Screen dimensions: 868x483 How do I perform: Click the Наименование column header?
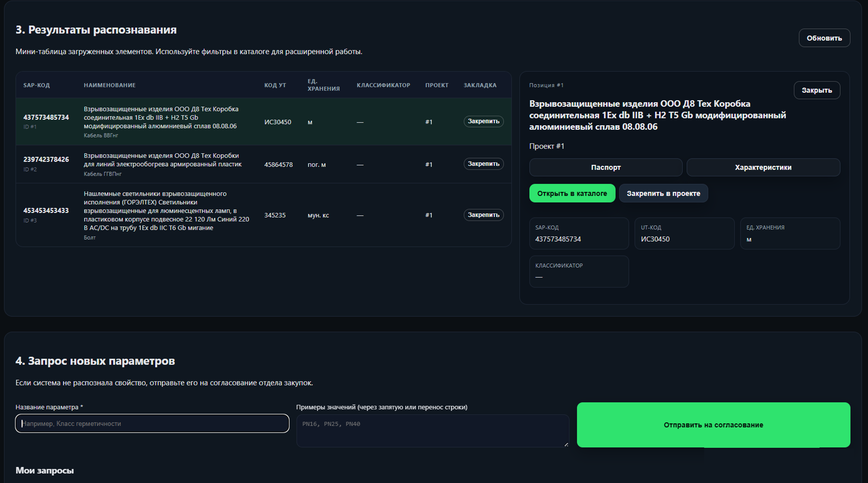point(109,85)
